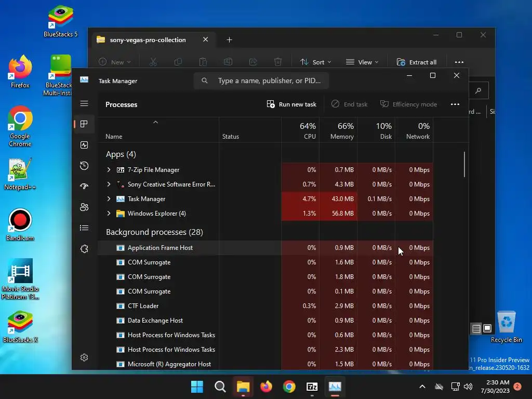Focus the Task Manager search box
Image resolution: width=532 pixels, height=399 pixels.
coord(261,81)
